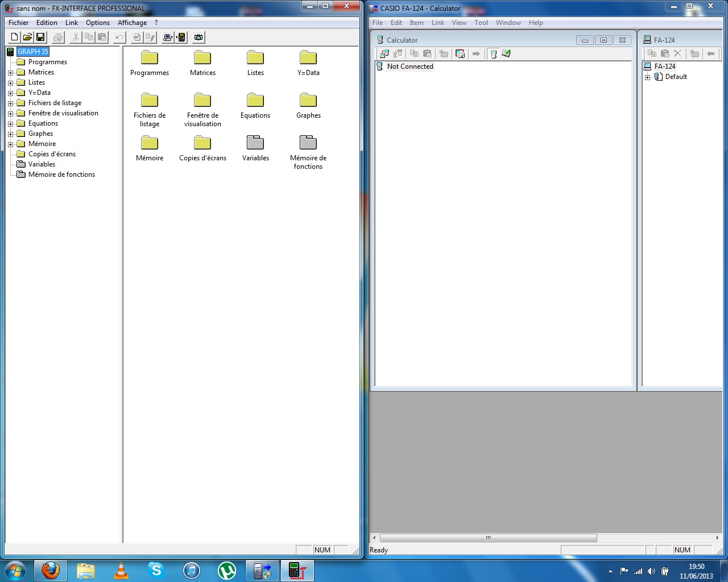Open VLC media player from the taskbar
Screen dimensions: 728x582
coord(121,570)
